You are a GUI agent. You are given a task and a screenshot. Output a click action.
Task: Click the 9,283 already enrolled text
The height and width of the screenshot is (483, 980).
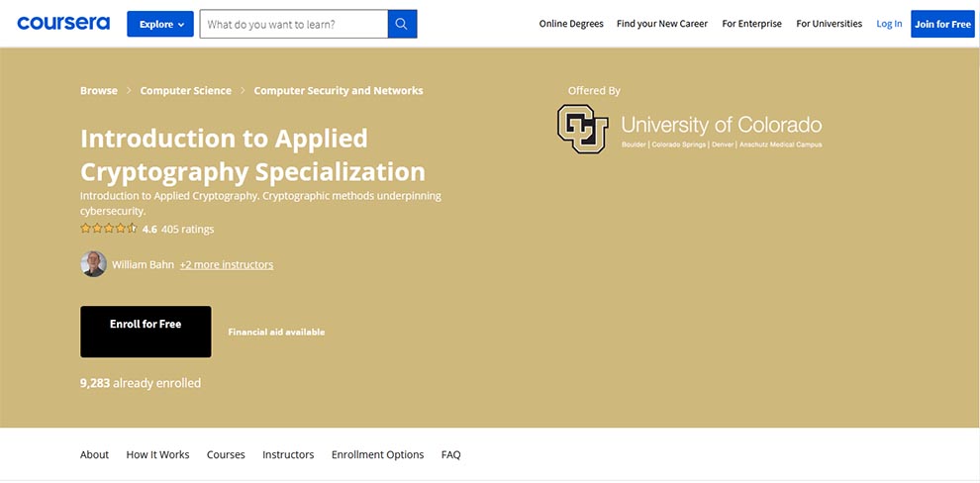click(x=141, y=382)
